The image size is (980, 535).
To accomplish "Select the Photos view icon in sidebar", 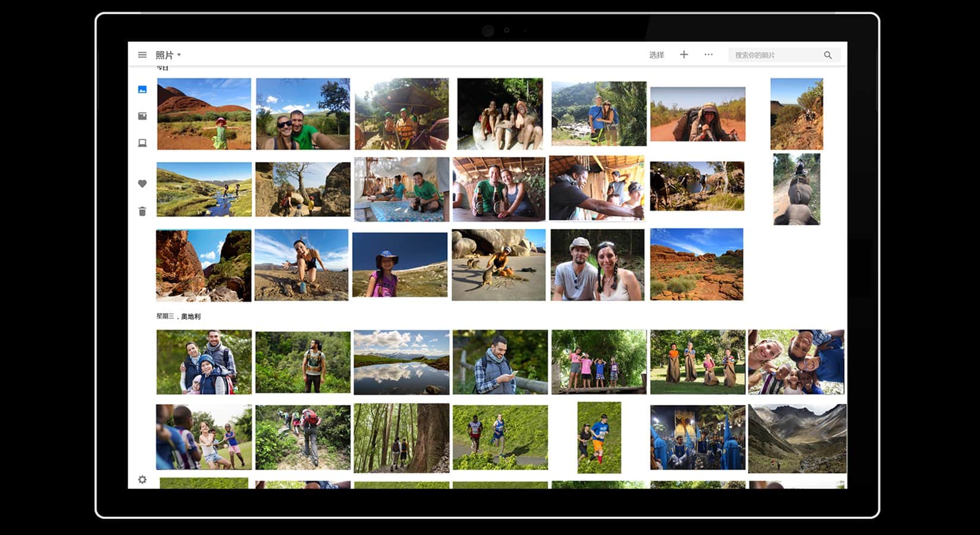I will pyautogui.click(x=142, y=89).
